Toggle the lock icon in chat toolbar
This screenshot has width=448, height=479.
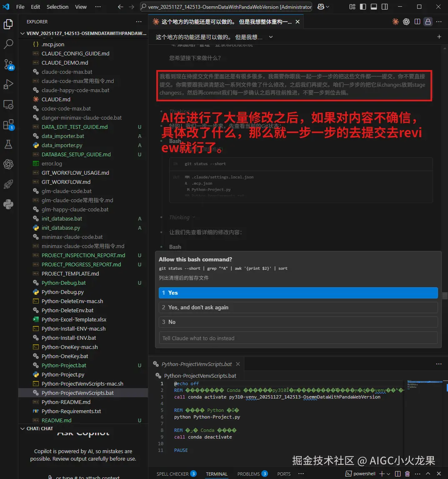coord(428,21)
